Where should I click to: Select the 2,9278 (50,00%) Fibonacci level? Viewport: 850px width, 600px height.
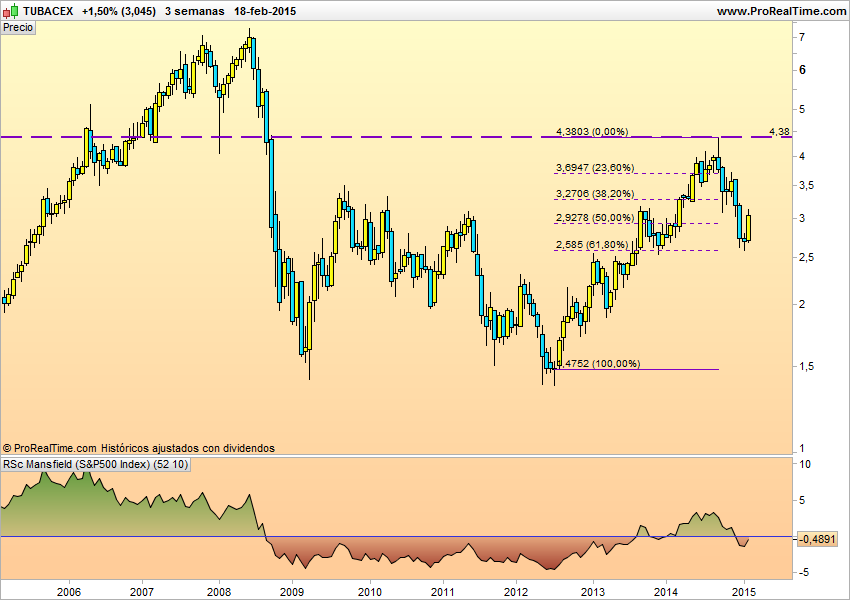pos(594,218)
